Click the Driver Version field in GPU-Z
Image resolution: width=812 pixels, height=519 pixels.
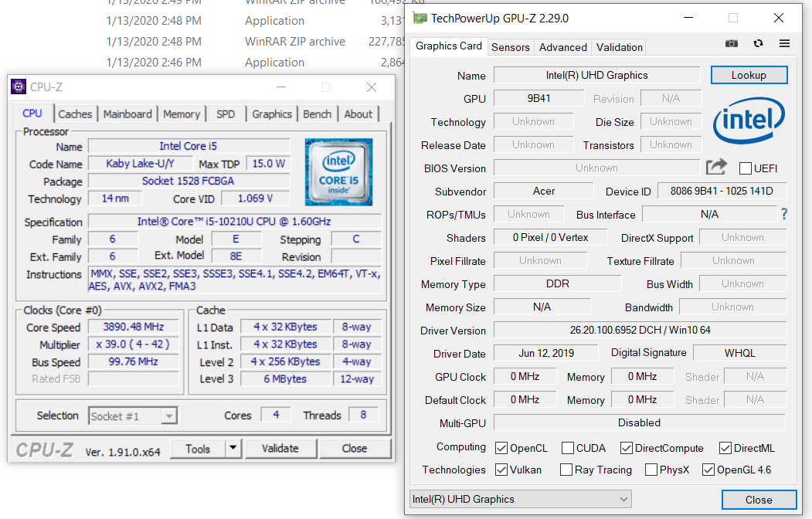[640, 330]
